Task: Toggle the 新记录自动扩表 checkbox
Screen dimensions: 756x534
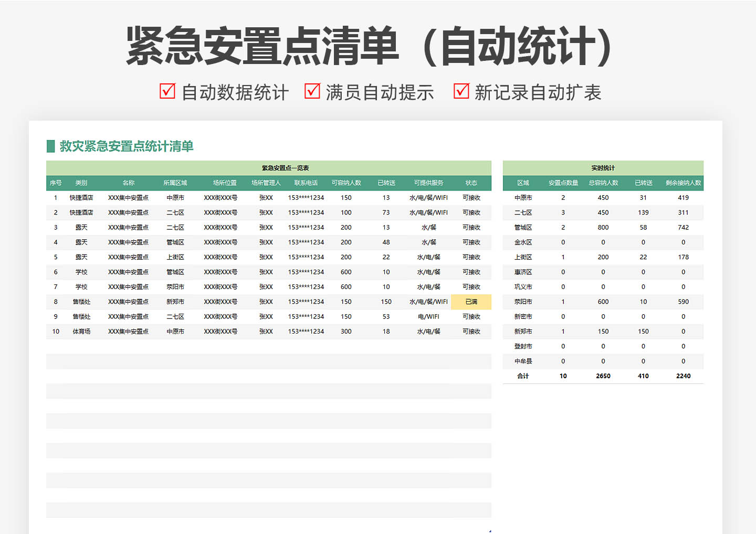Action: point(461,91)
